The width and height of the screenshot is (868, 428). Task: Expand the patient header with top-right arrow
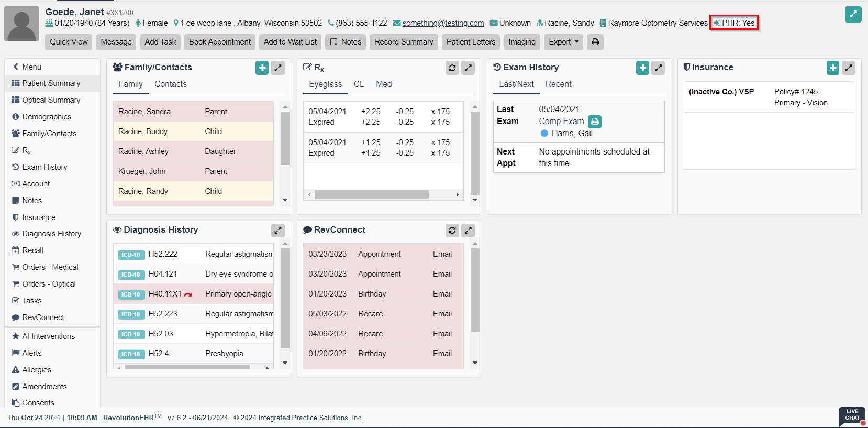tap(853, 14)
